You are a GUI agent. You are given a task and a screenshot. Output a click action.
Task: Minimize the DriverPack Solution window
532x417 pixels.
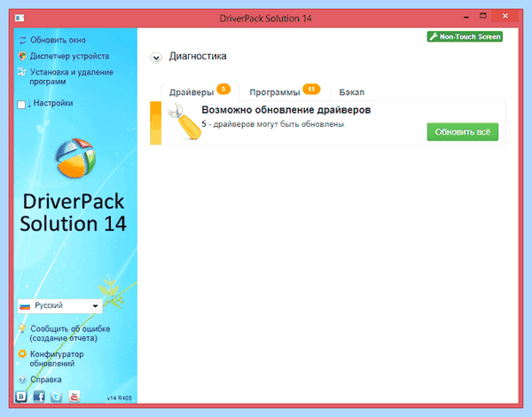466,17
